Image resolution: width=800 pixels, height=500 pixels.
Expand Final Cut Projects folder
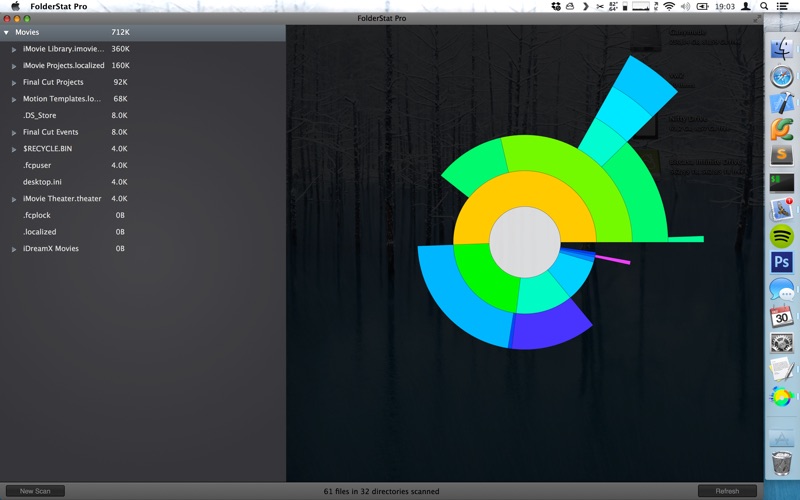(x=14, y=82)
